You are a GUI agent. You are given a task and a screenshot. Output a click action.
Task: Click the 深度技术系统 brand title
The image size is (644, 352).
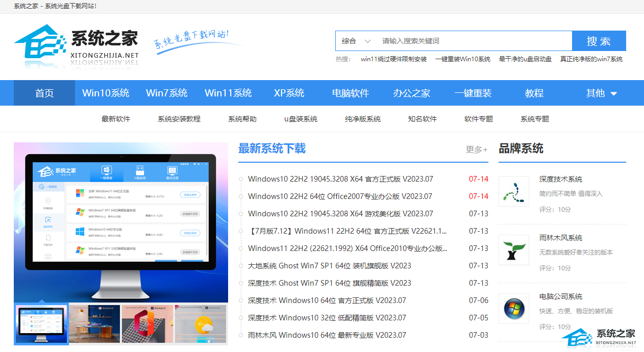pyautogui.click(x=561, y=179)
